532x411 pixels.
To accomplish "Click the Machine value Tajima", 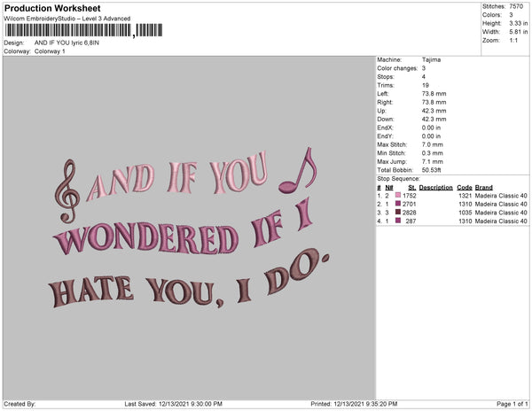I will click(431, 59).
